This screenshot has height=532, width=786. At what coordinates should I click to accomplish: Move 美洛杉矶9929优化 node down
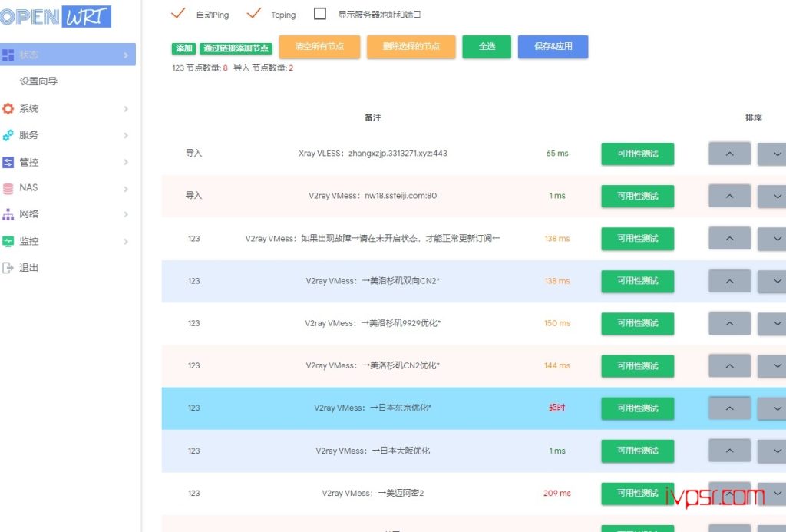click(772, 323)
